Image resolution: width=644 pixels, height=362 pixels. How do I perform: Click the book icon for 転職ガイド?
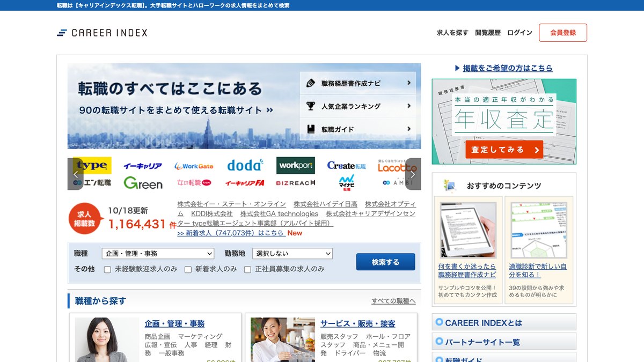tap(311, 129)
